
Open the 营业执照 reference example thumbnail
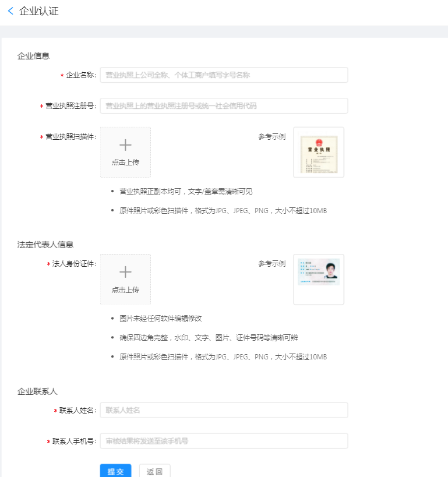point(318,153)
